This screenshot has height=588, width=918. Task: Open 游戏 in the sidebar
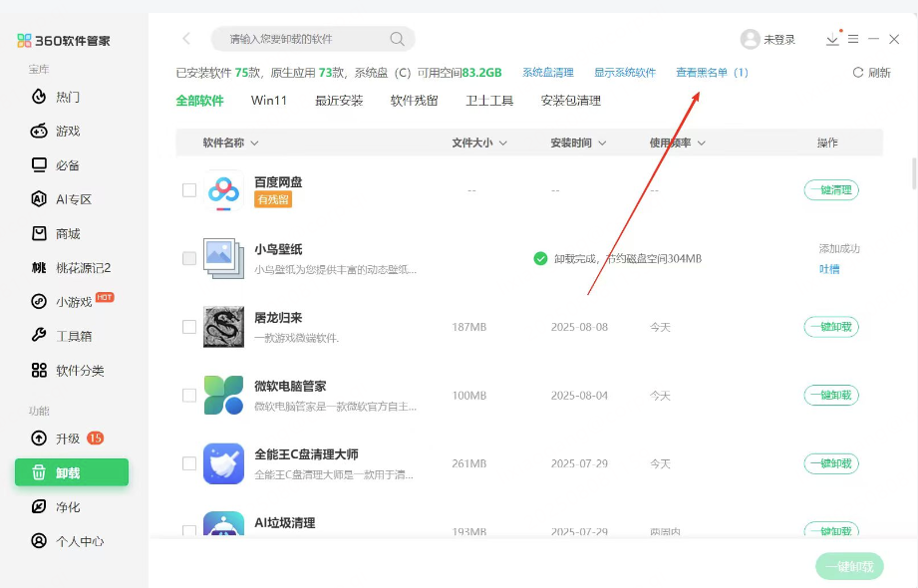point(68,131)
